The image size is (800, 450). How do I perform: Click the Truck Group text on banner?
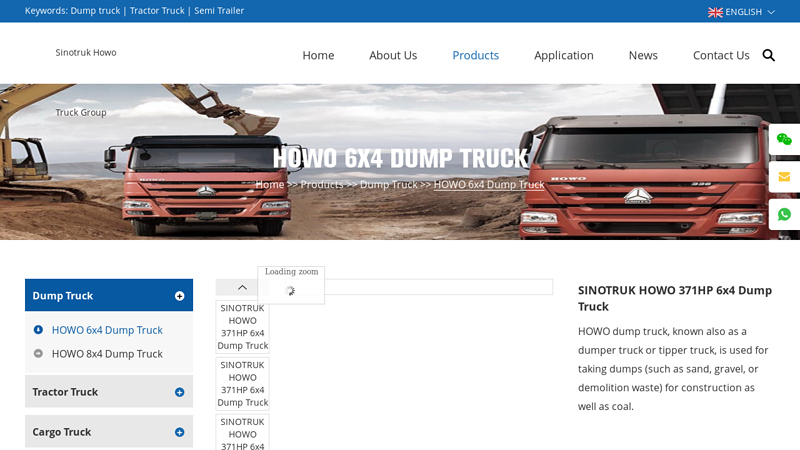(x=81, y=112)
